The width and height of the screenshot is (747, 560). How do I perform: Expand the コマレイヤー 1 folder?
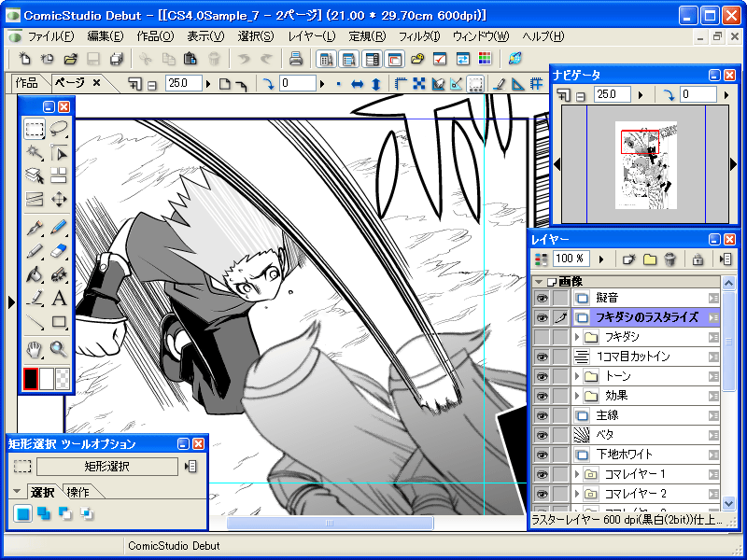[x=577, y=474]
